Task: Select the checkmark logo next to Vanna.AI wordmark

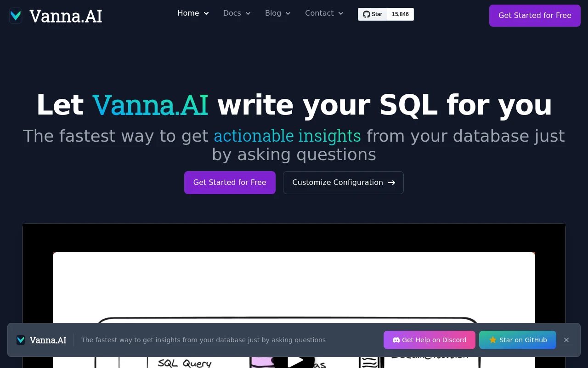Action: coord(16,16)
